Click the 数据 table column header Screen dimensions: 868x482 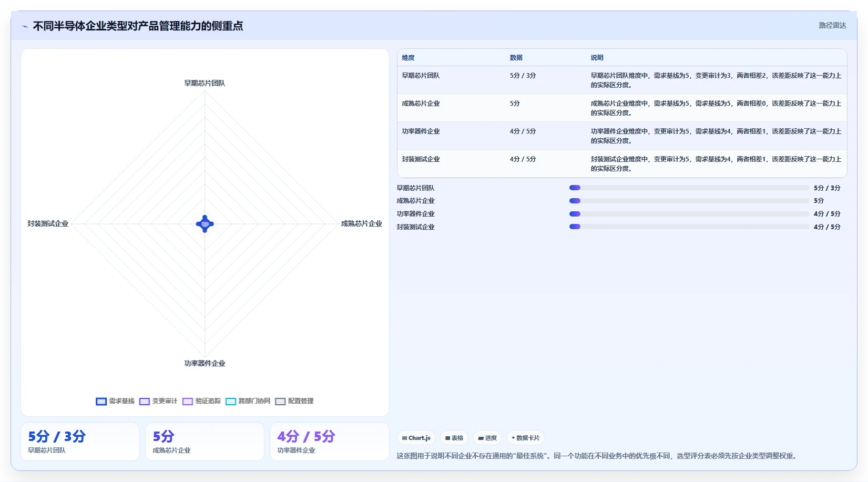516,58
